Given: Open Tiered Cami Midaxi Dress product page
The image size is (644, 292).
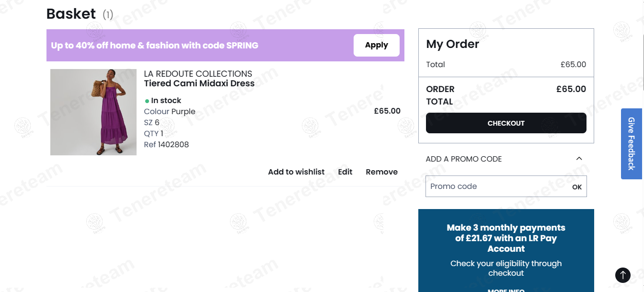Looking at the screenshot, I should [199, 83].
